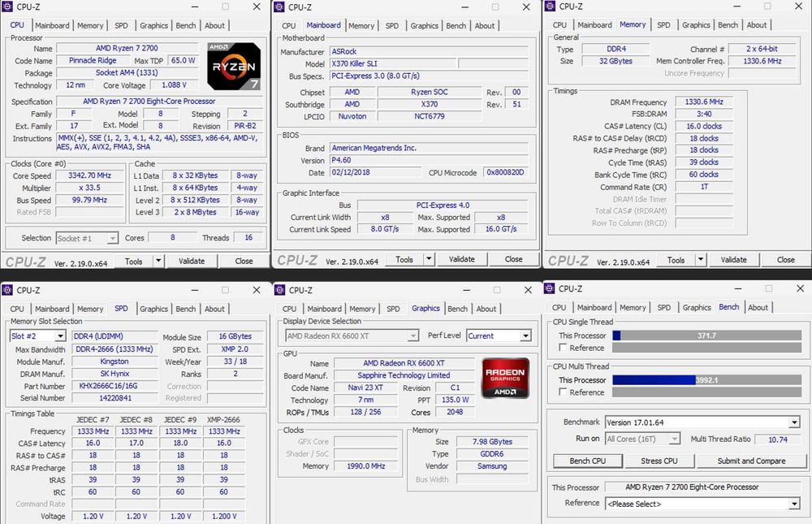
Task: Click the CPU-Z title icon in the Benchmark window
Action: pyautogui.click(x=551, y=288)
